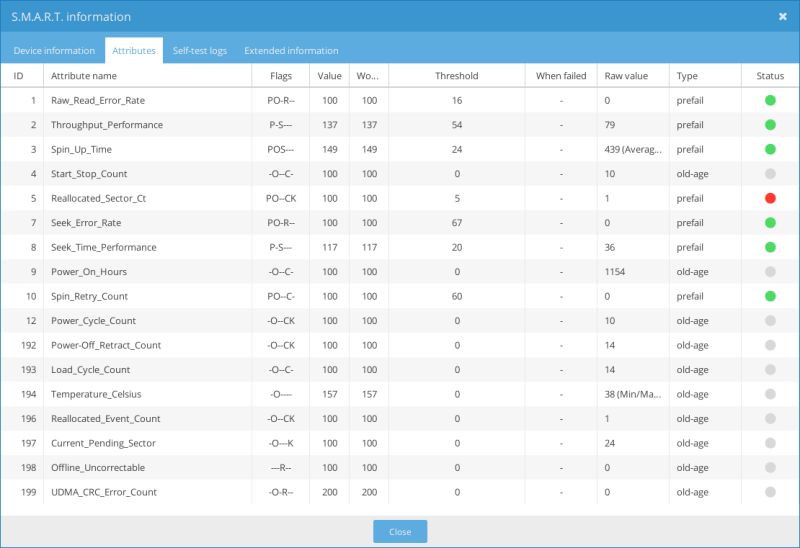Close the S.M.A.R.T. information dialog with the X
Screen dimensions: 800x548
point(783,17)
